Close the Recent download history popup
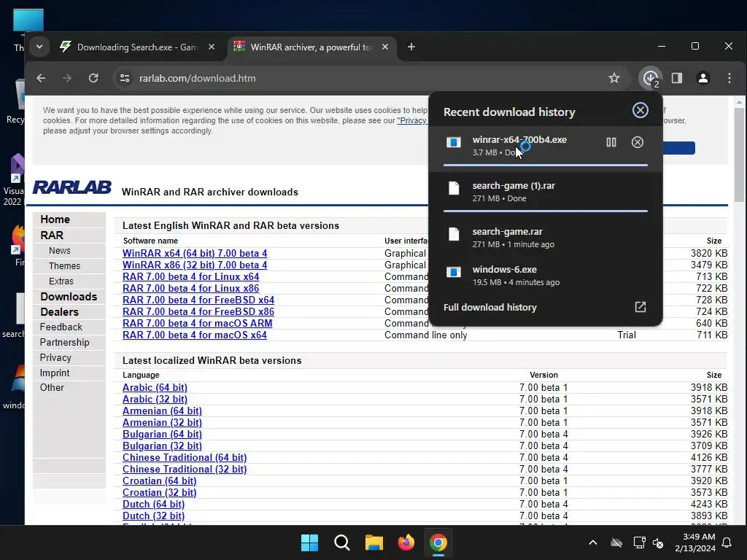 (640, 111)
